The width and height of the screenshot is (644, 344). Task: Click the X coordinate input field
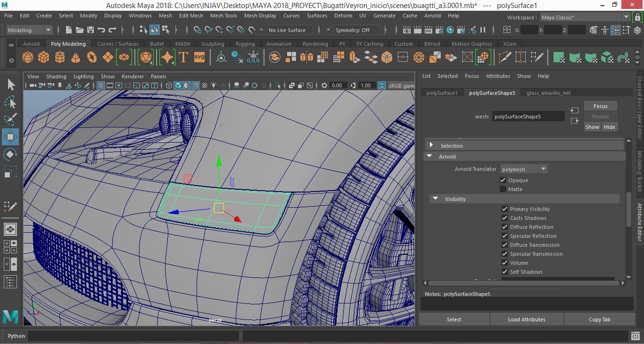(529, 30)
